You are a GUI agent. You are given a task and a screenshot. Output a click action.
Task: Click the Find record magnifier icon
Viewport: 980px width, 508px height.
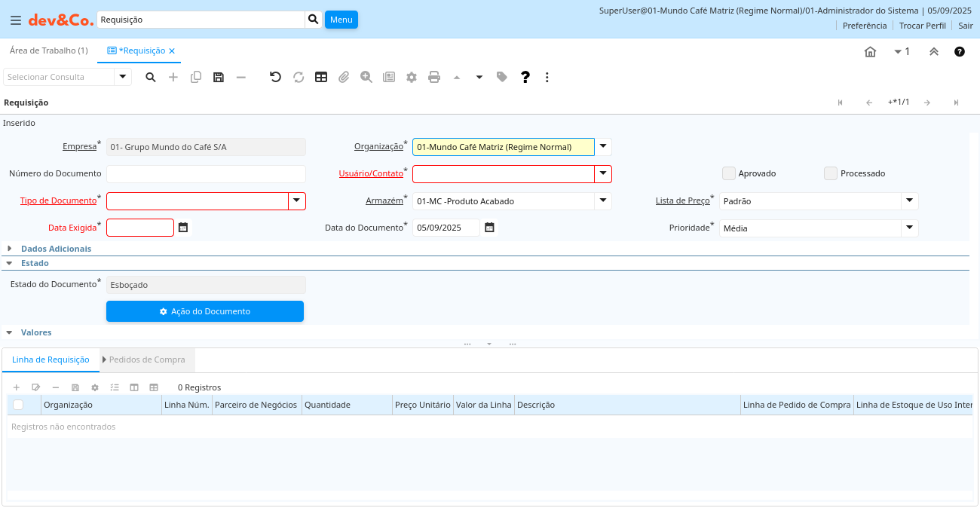click(151, 77)
